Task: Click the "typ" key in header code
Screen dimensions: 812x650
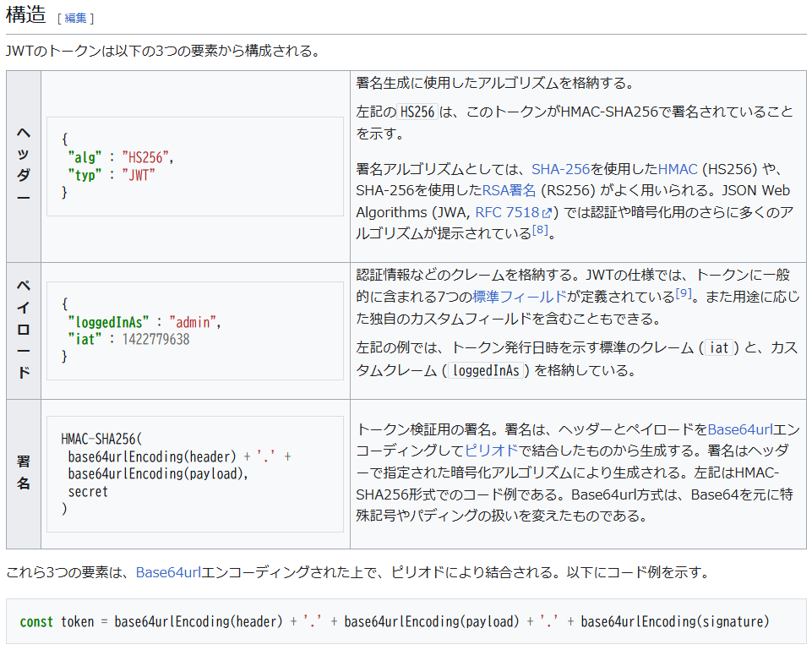Action: tap(85, 175)
